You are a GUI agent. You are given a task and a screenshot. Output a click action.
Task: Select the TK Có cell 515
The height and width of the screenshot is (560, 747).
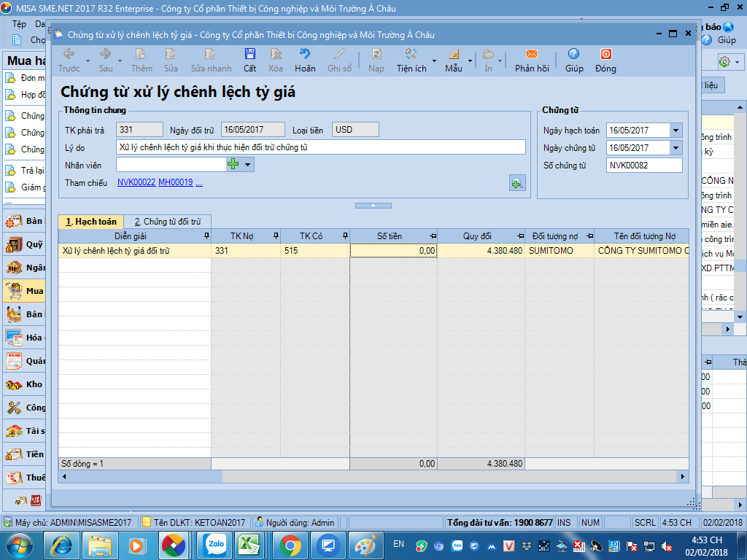click(x=315, y=251)
